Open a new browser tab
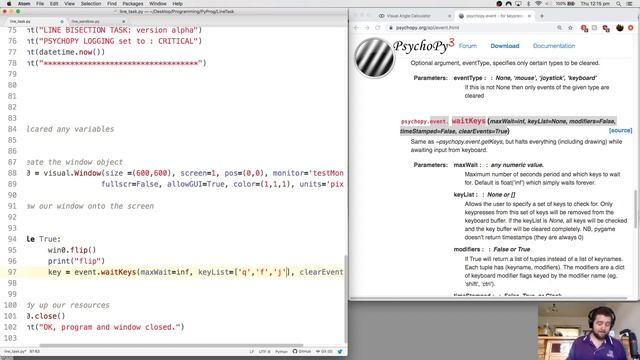The image size is (640, 360). pos(542,16)
